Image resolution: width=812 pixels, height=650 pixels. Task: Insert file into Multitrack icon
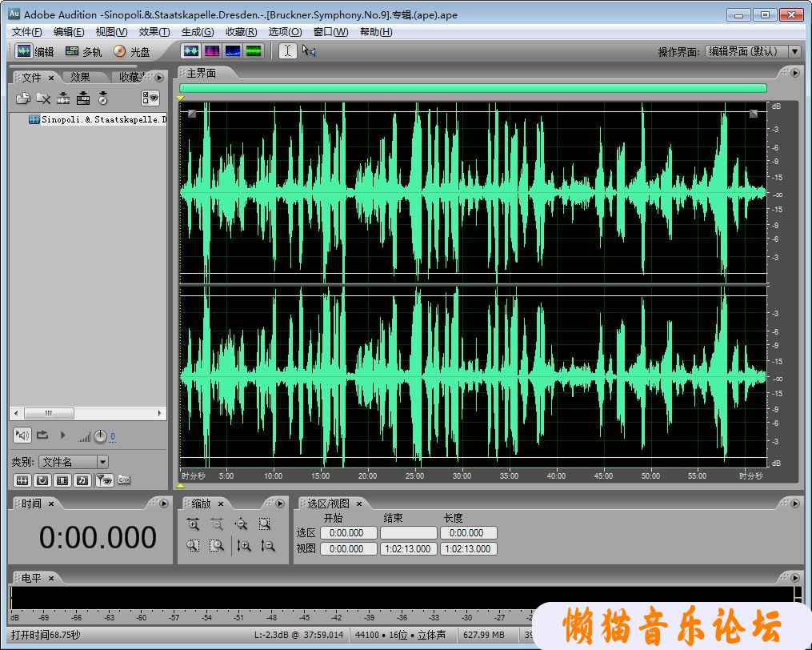(x=83, y=98)
